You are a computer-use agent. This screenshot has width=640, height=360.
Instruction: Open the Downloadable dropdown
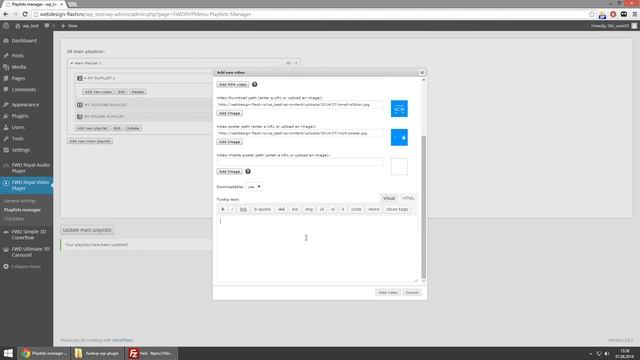(x=254, y=187)
